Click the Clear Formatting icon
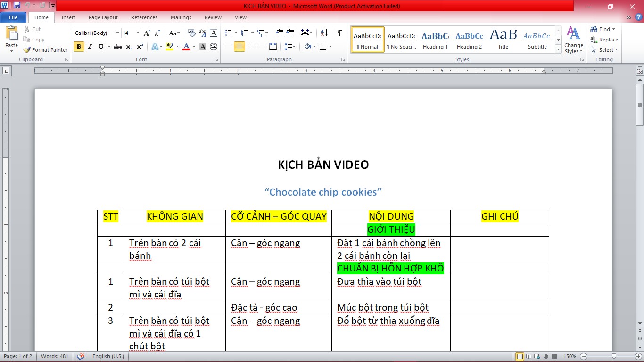The image size is (644, 362). (192, 33)
